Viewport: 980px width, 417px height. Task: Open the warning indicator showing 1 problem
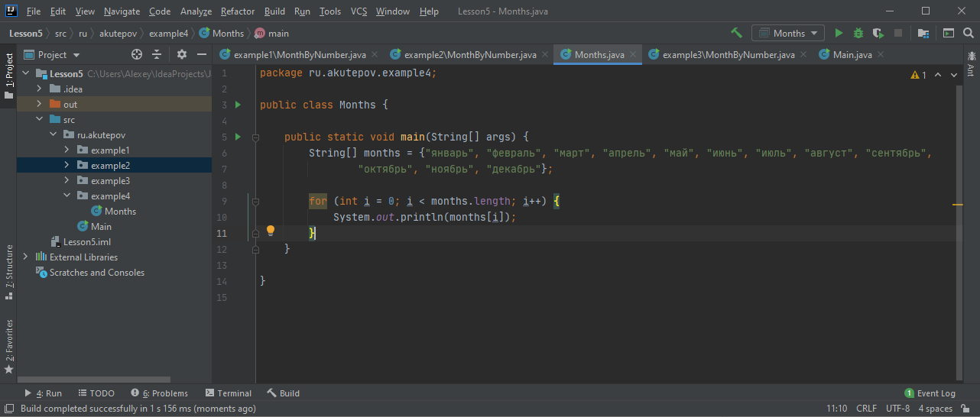(919, 75)
